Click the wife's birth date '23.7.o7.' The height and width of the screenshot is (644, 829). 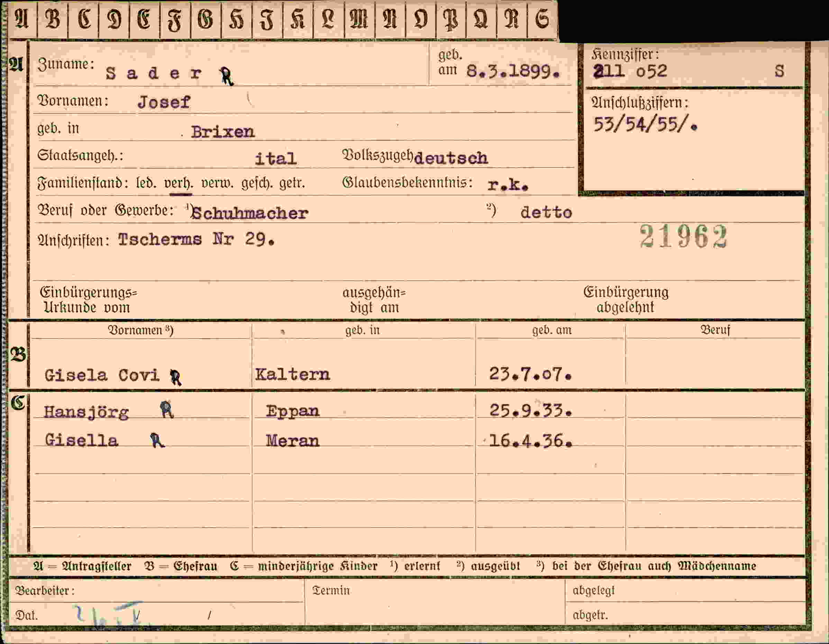[x=530, y=374]
